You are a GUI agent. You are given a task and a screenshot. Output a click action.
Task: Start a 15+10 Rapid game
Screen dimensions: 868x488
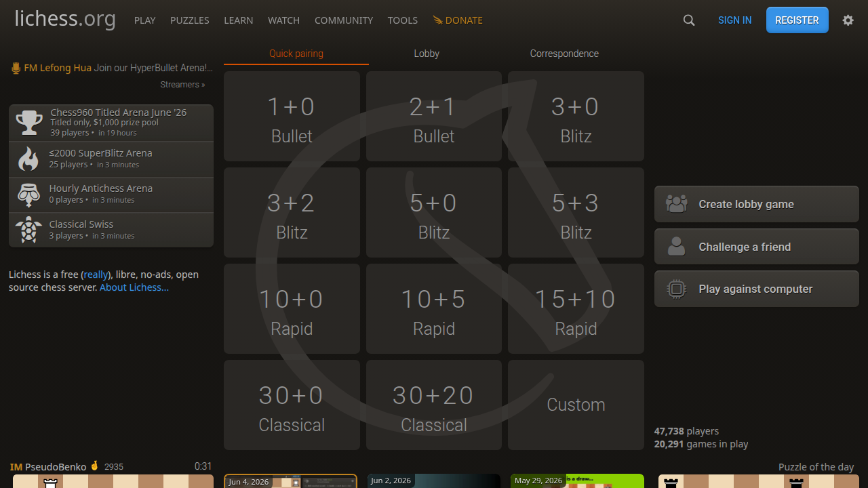(x=576, y=309)
